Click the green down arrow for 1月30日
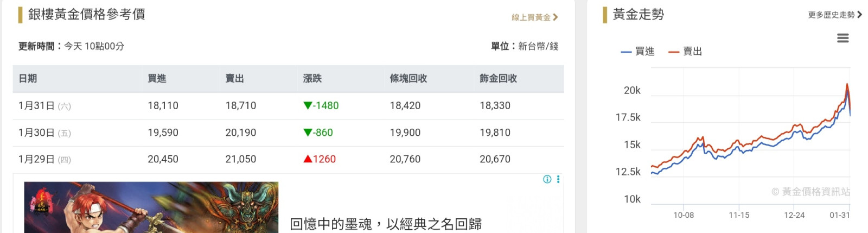 (308, 133)
